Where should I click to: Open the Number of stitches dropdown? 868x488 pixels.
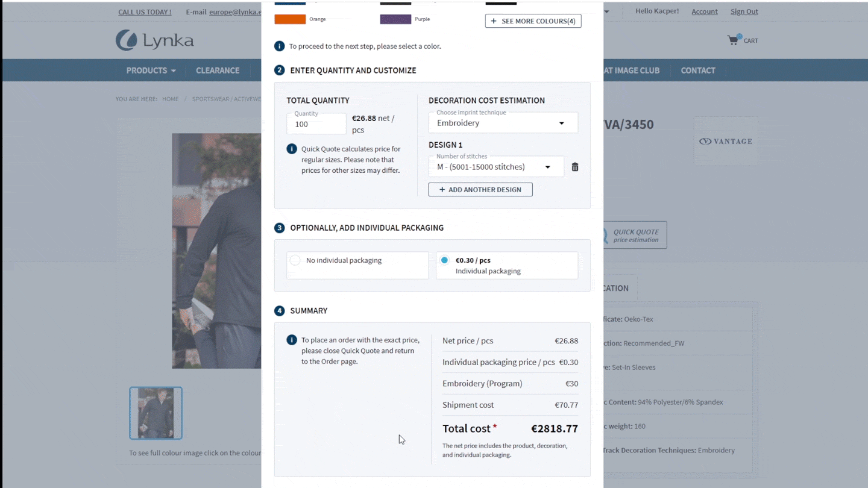(495, 167)
